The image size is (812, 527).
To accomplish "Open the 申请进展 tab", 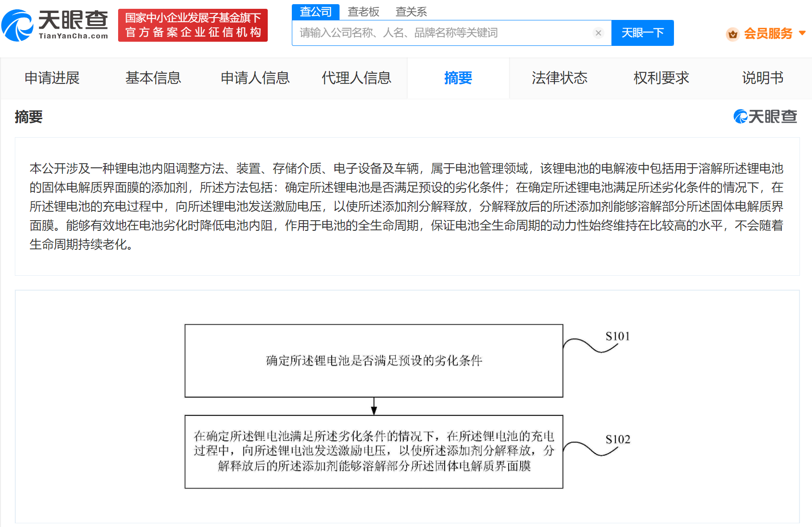I will click(x=52, y=78).
